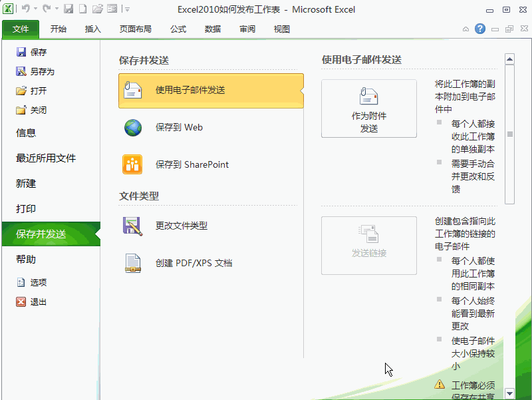Click the scroll down arrow of right pane
Viewport: 532px width, 400px height.
[509, 393]
